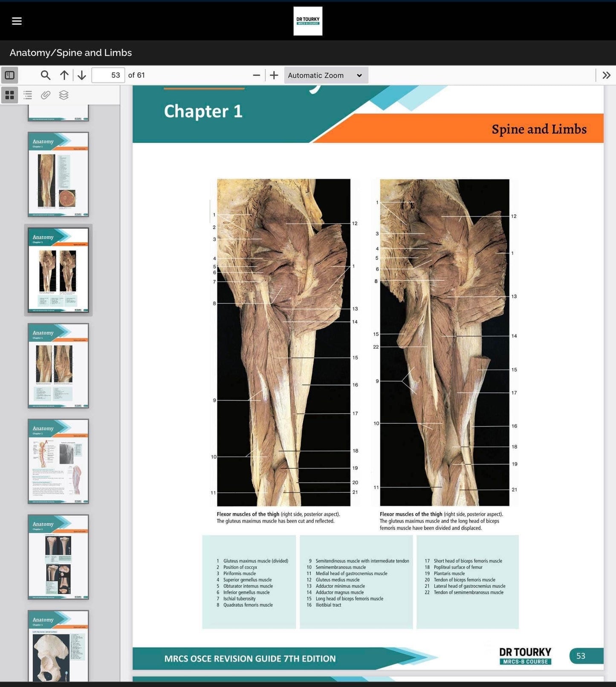
Task: Show layers panel in sidebar
Action: [64, 95]
